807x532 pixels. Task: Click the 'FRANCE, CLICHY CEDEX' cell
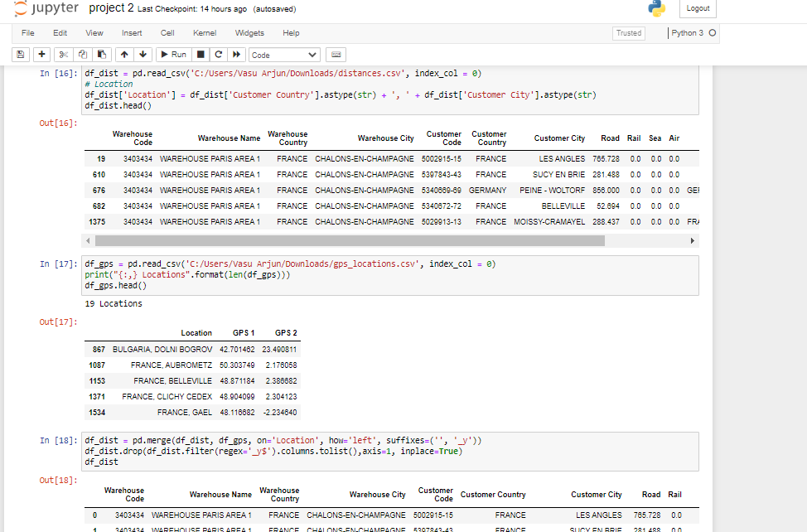tap(167, 397)
